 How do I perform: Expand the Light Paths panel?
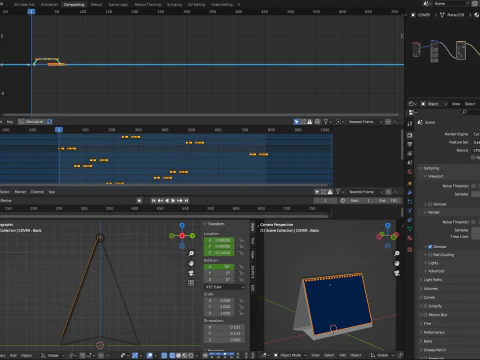tap(432, 280)
